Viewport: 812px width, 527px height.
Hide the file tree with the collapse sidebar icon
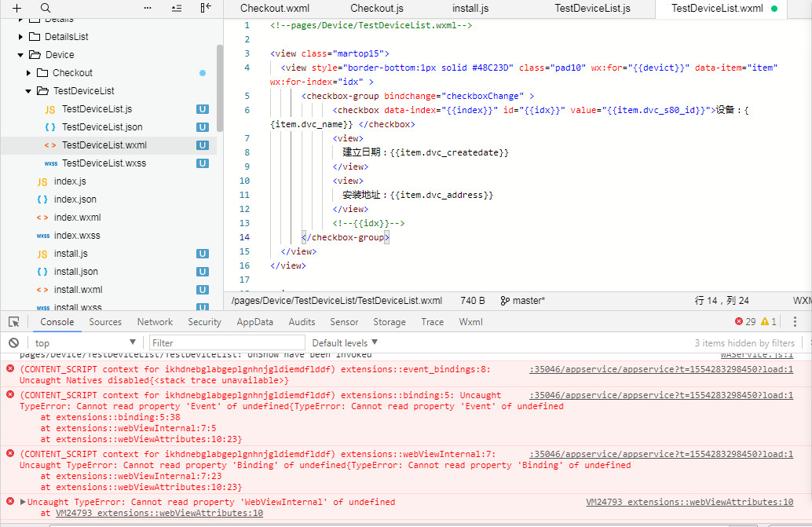[x=206, y=8]
